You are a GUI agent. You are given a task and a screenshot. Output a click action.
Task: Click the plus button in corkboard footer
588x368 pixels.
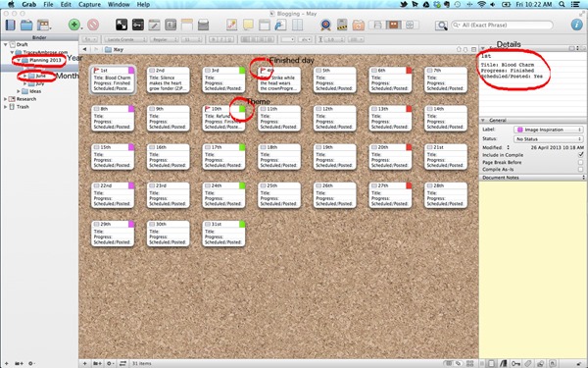tap(84, 363)
